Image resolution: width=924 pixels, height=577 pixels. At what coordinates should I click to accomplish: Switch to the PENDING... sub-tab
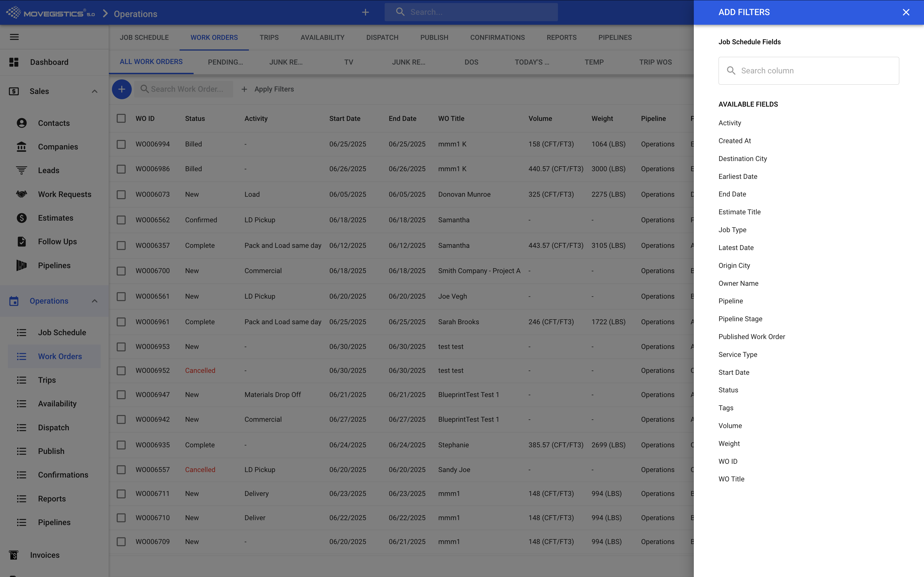click(225, 62)
